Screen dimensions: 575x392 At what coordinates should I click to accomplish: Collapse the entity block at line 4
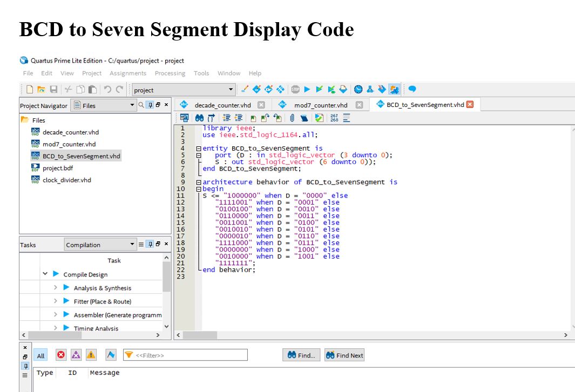(x=198, y=148)
